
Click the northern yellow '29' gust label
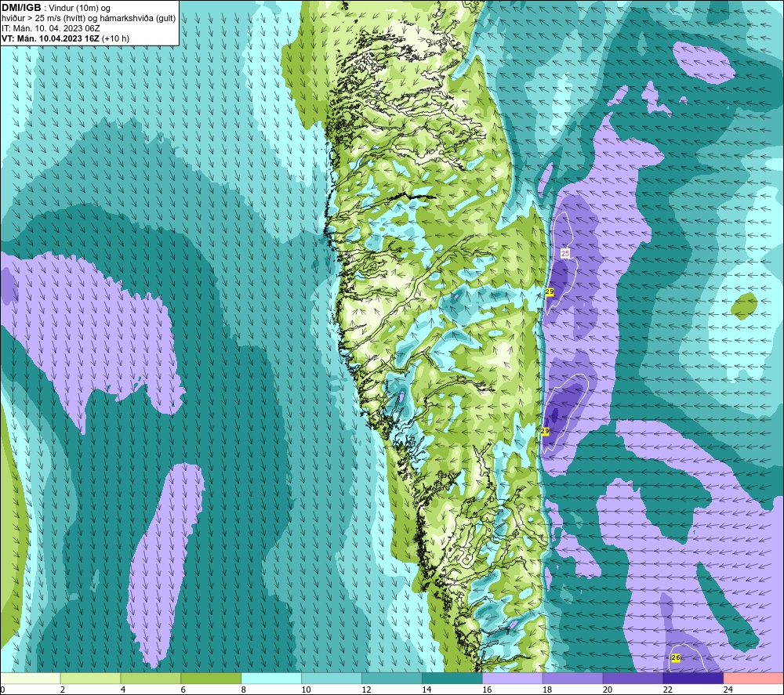pos(550,291)
